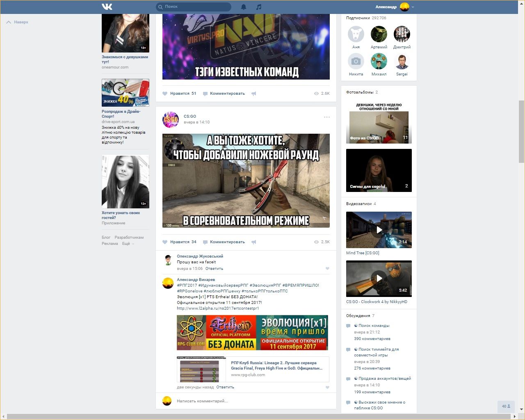Open the CS:GO post options dots
The image size is (525, 420).
coord(327,117)
